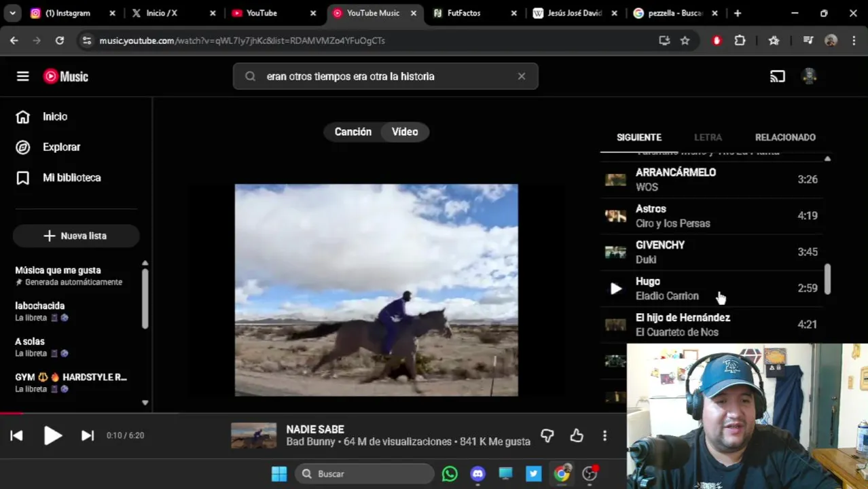Viewport: 868px width, 489px height.
Task: Click the address bar URL
Action: coord(242,41)
